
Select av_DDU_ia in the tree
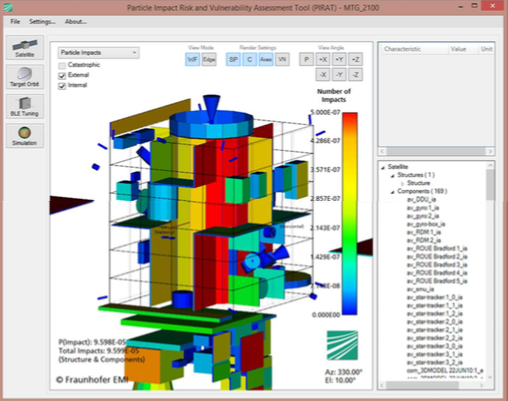pos(421,200)
